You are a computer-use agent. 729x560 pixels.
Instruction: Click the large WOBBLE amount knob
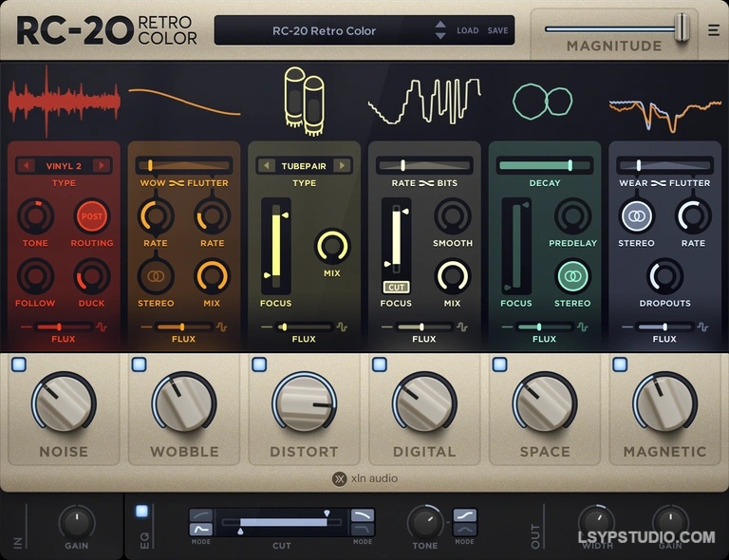pyautogui.click(x=184, y=402)
